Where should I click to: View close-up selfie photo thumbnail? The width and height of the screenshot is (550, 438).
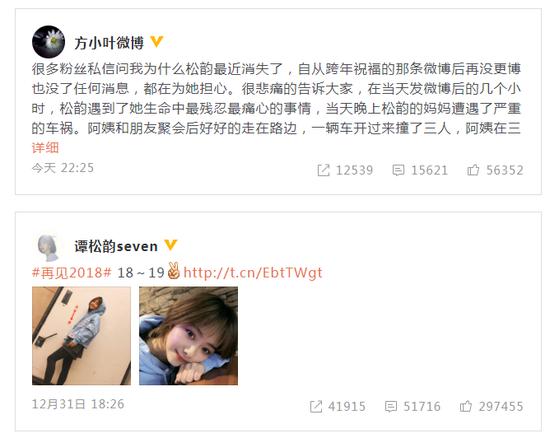(x=188, y=336)
